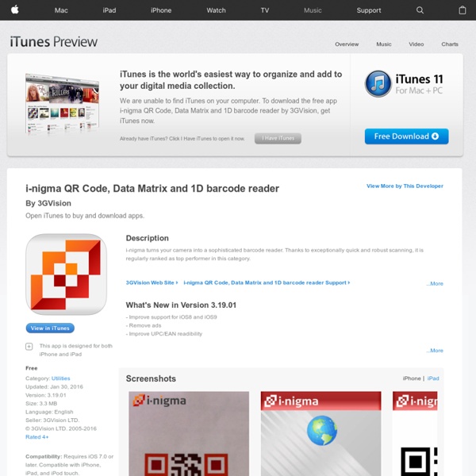Open the first i-nigma QR scanning screenshot
The width and height of the screenshot is (476, 476).
189,433
